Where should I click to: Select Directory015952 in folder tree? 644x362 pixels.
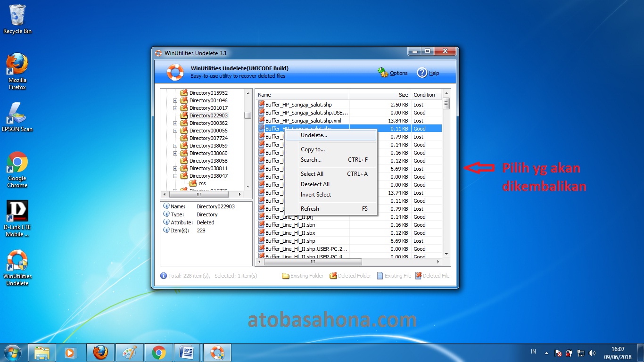208,93
